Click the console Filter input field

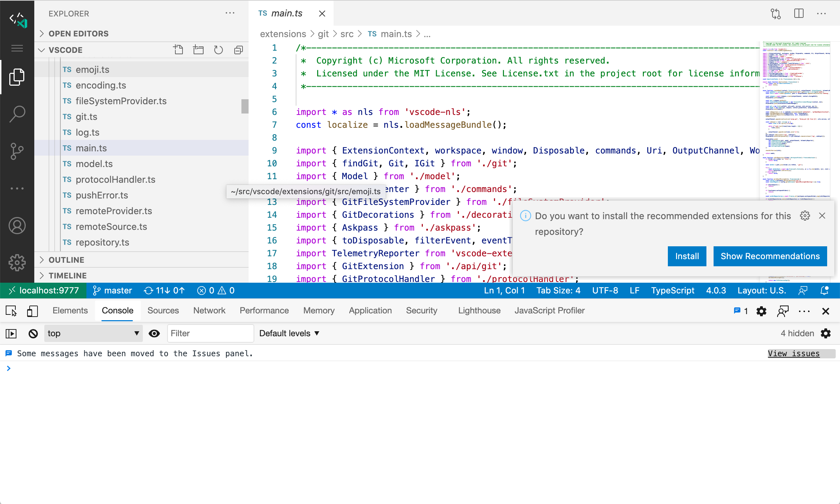(x=210, y=333)
